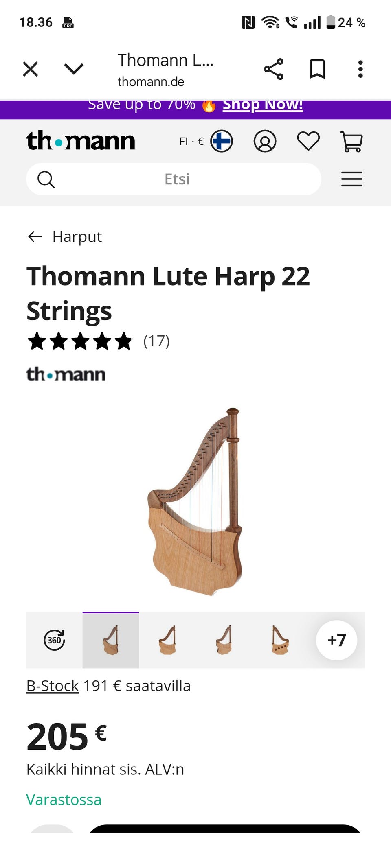Viewport: 391px width, 868px height.
Task: Go to Thomann homepage via header logo
Action: [81, 141]
